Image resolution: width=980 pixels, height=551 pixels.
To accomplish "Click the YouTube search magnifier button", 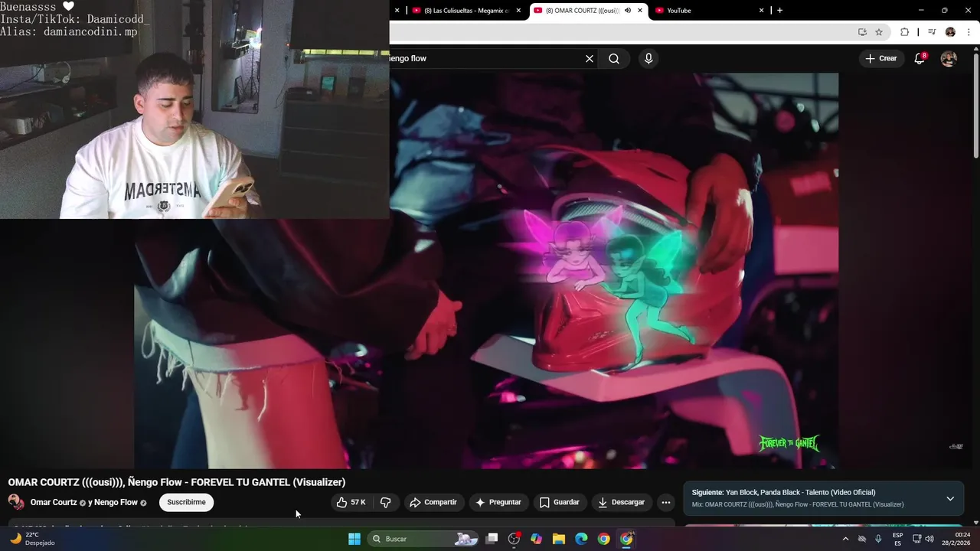I will (614, 59).
